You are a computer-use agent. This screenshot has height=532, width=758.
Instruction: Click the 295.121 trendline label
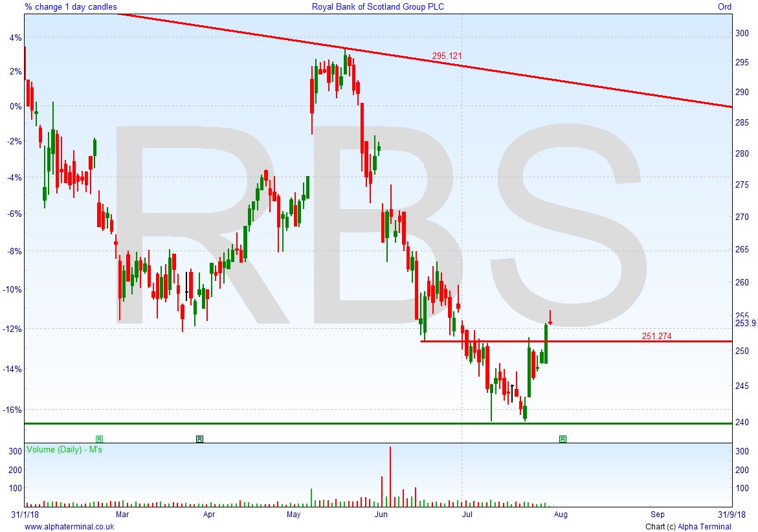pyautogui.click(x=447, y=56)
